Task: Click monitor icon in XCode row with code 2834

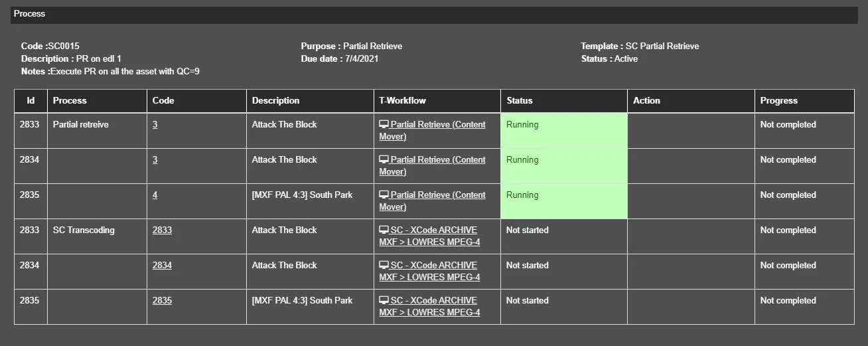Action: 384,266
